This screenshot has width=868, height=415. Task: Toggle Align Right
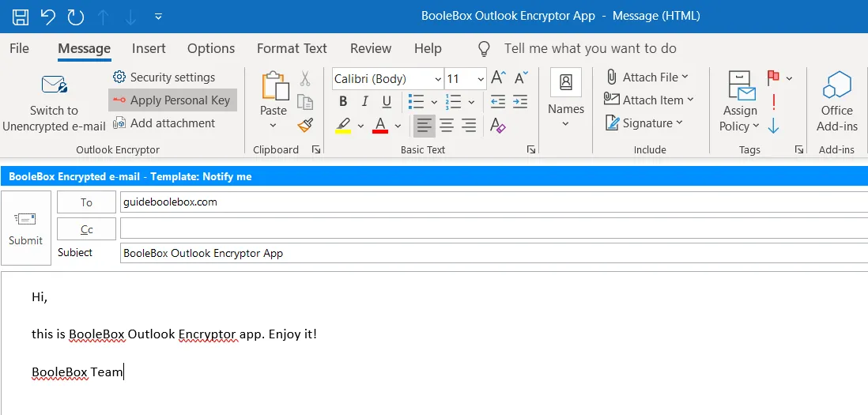pyautogui.click(x=469, y=126)
